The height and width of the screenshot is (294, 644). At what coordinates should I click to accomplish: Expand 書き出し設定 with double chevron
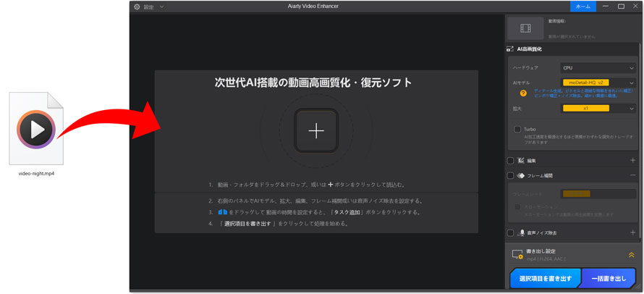tap(631, 255)
